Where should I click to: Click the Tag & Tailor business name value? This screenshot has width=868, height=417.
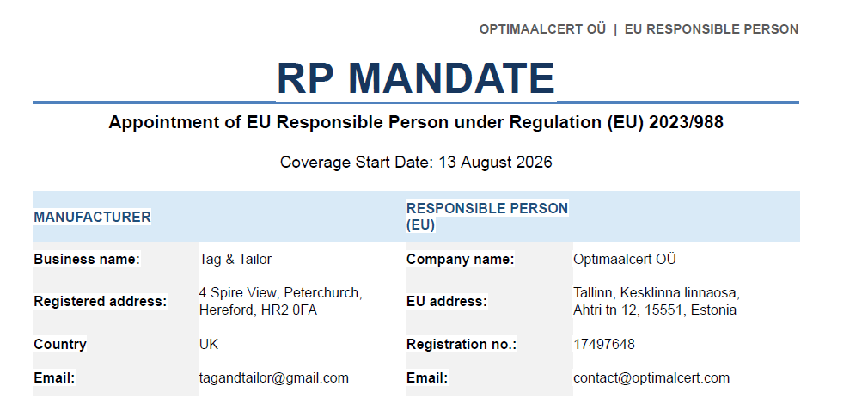(x=235, y=259)
